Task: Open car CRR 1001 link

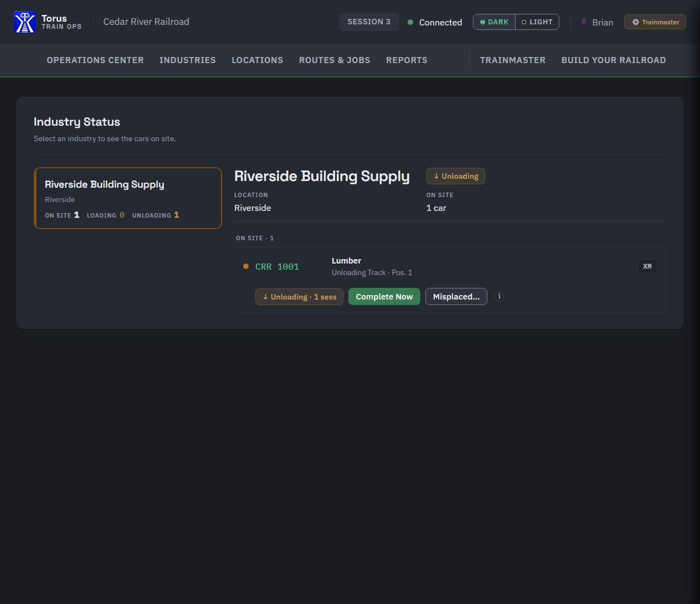Action: (277, 267)
